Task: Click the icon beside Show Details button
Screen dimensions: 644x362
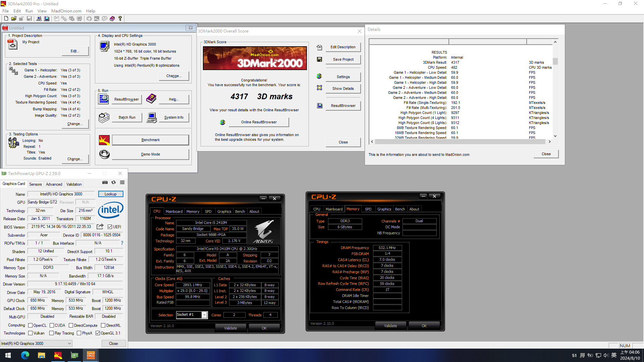Action: pyautogui.click(x=319, y=88)
